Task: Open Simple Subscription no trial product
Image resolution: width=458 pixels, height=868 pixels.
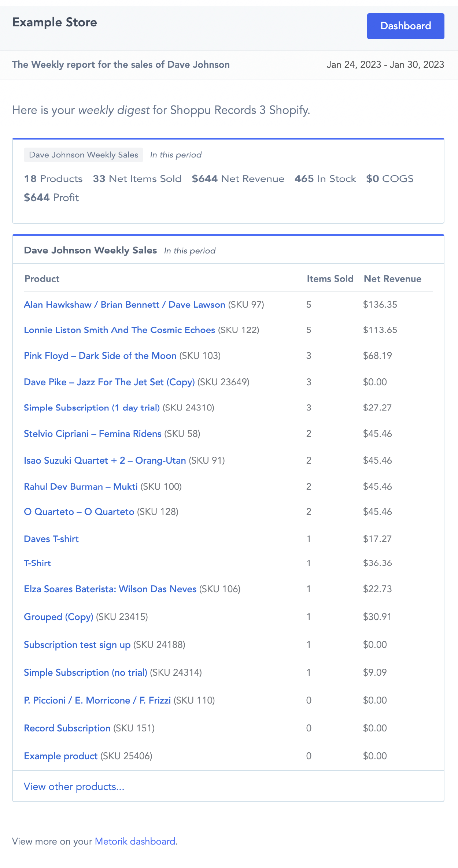Action: (x=86, y=672)
